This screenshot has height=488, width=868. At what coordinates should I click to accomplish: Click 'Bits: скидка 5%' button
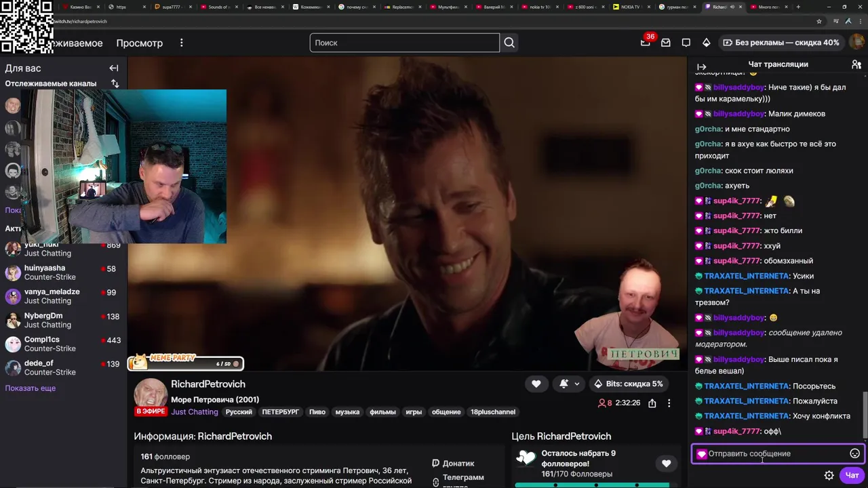(629, 384)
